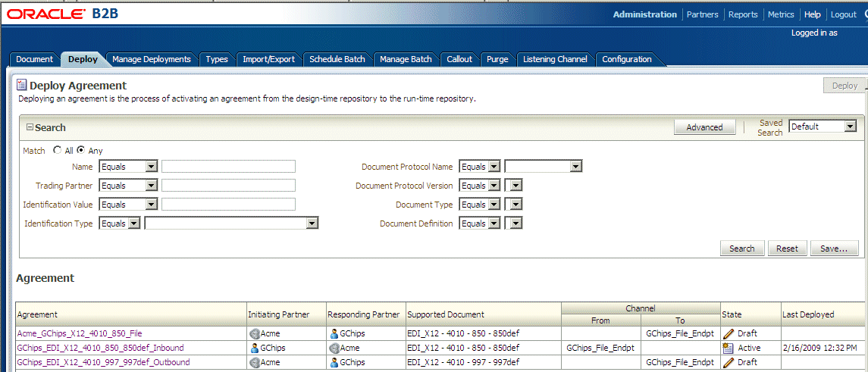Click the Logout link
Image resolution: width=868 pixels, height=372 pixels.
[844, 15]
